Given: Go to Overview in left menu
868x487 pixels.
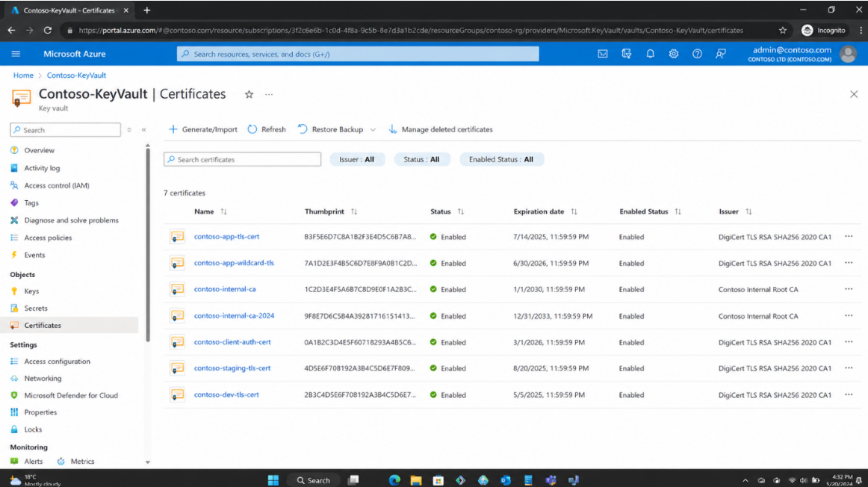Looking at the screenshot, I should 40,151.
